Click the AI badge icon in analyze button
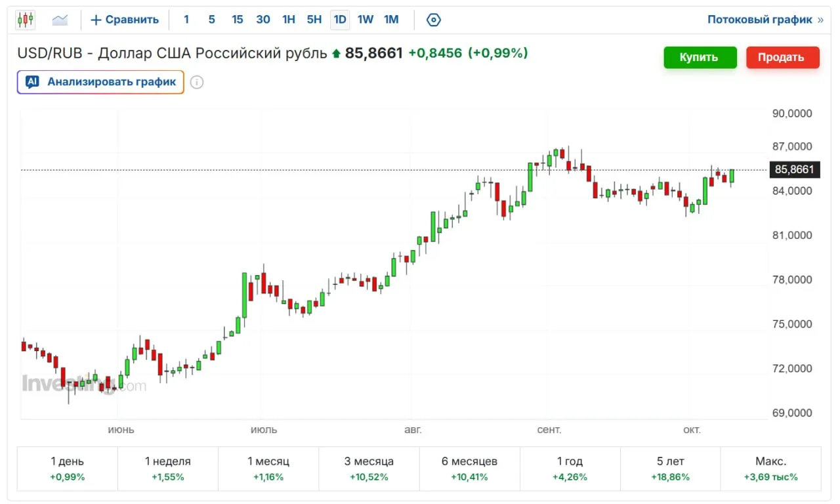The width and height of the screenshot is (840, 504). pos(32,82)
